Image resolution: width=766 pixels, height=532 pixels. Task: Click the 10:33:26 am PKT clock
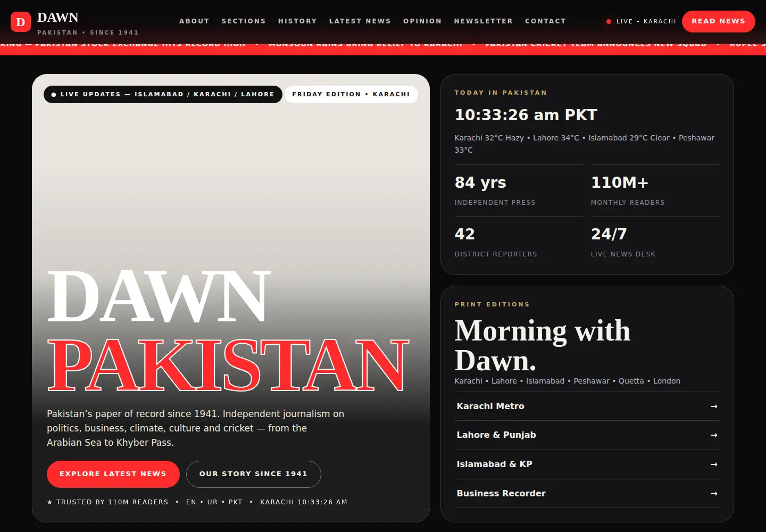pyautogui.click(x=526, y=115)
